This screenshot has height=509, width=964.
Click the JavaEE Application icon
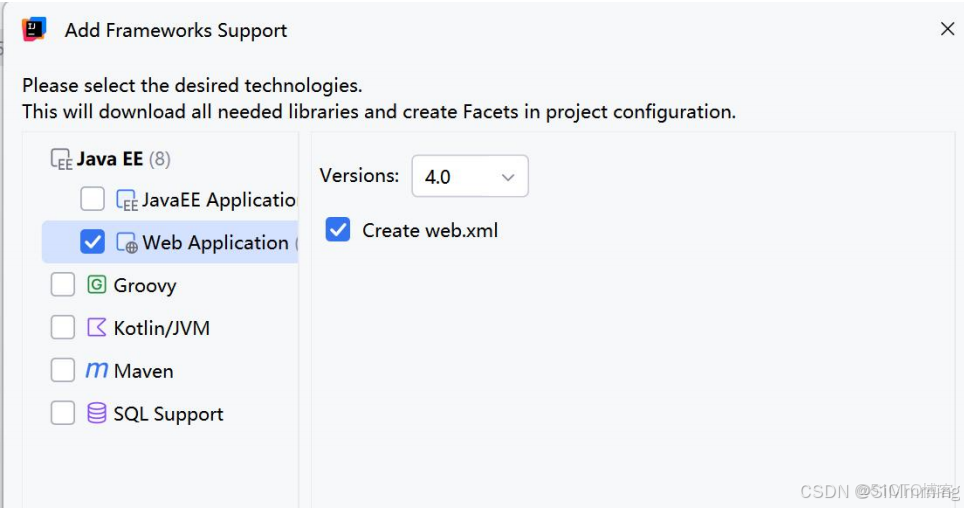[127, 200]
